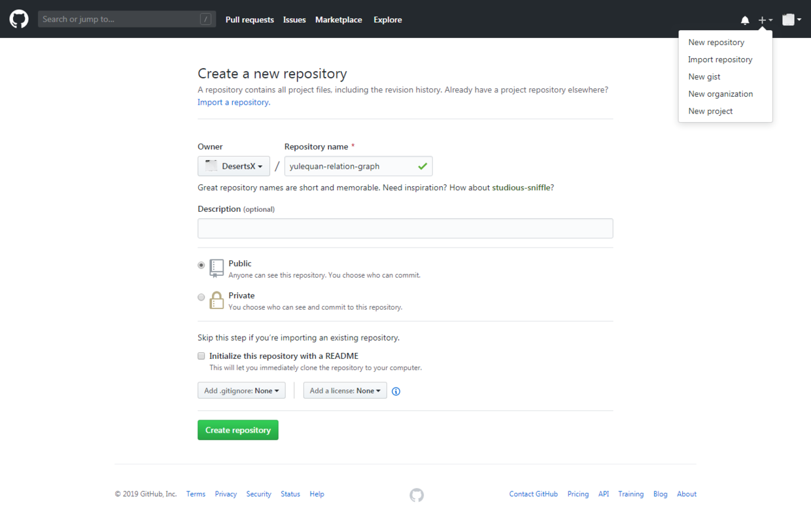Choose New gist from the menu
The image size is (811, 532).
coord(704,76)
